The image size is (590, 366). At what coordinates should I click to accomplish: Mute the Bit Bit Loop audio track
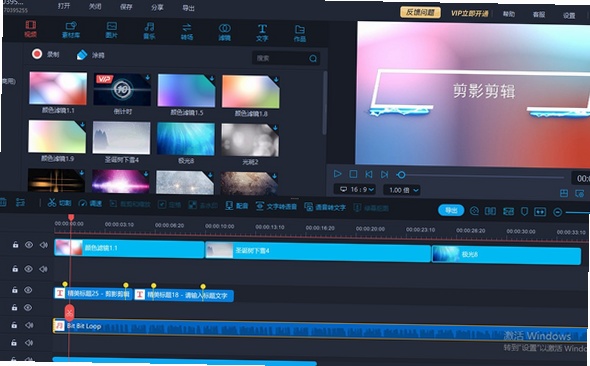point(29,325)
